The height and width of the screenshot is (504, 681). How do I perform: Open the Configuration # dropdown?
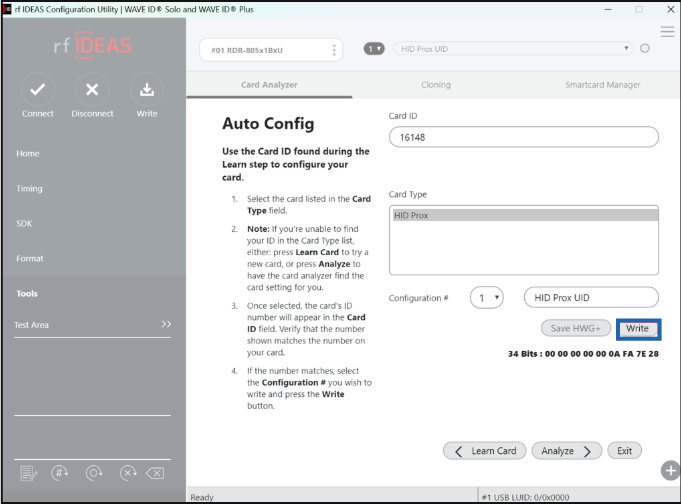[486, 298]
